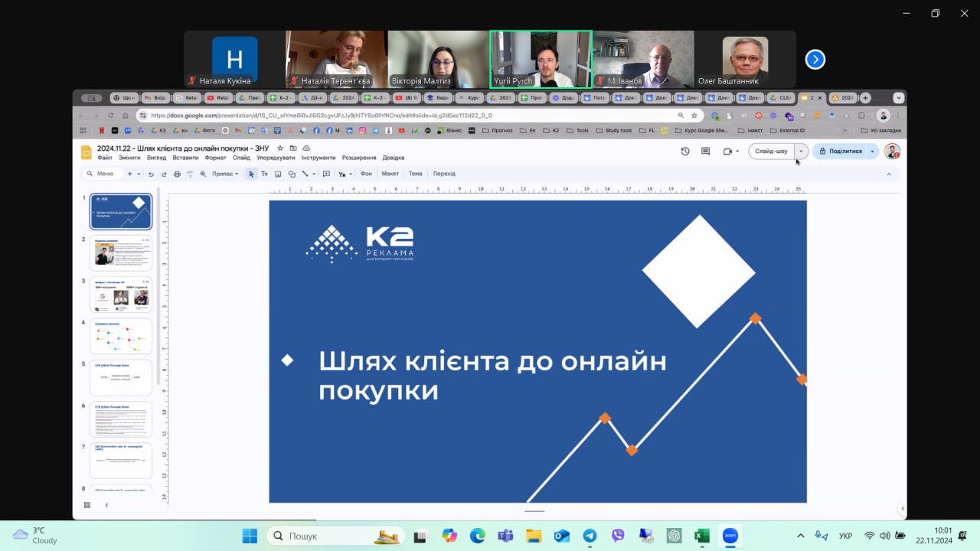Click the Windows taskbar Пошук search box

[336, 536]
